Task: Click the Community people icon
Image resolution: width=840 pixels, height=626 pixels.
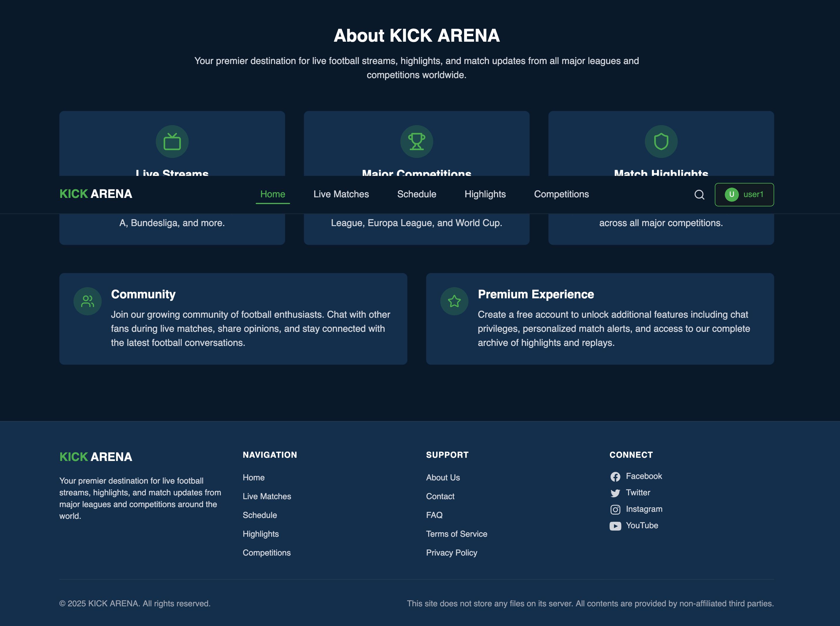Action: coord(88,301)
